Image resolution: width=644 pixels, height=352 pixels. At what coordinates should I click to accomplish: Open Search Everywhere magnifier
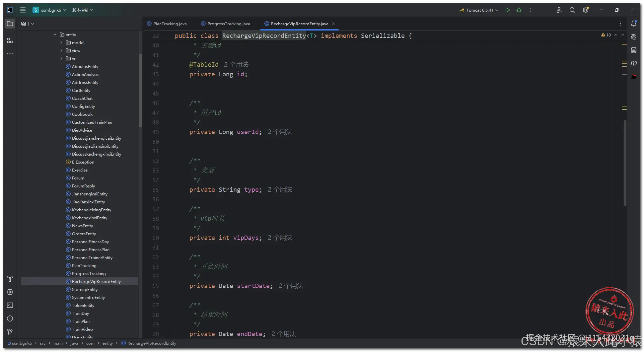[x=572, y=10]
